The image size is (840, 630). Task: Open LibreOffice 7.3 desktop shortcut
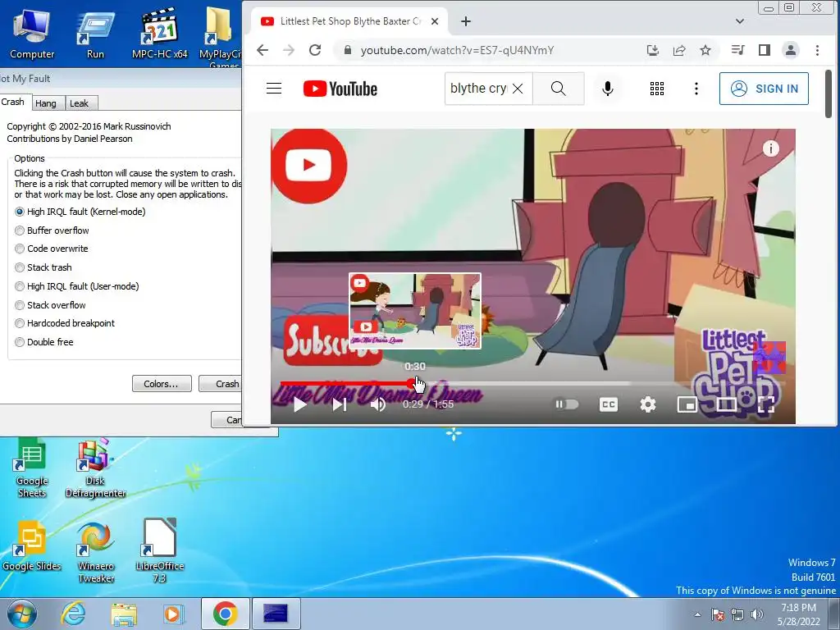[x=160, y=552]
